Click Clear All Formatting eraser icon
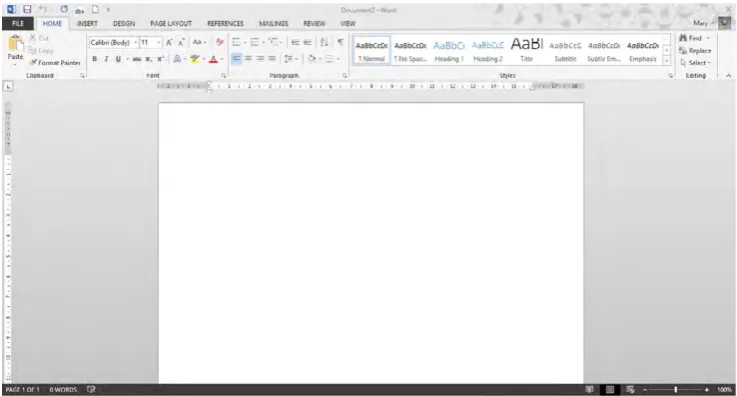Viewport: 737px width, 396px height. tap(219, 42)
